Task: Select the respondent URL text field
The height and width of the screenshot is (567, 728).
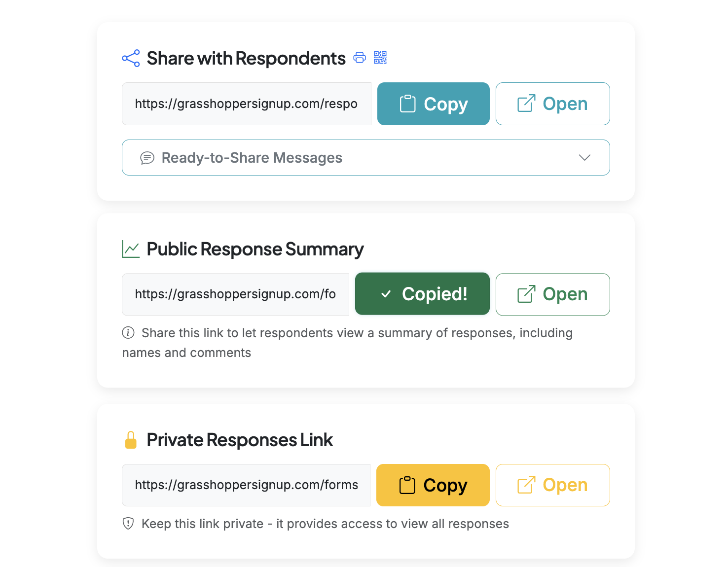Action: coord(246,104)
